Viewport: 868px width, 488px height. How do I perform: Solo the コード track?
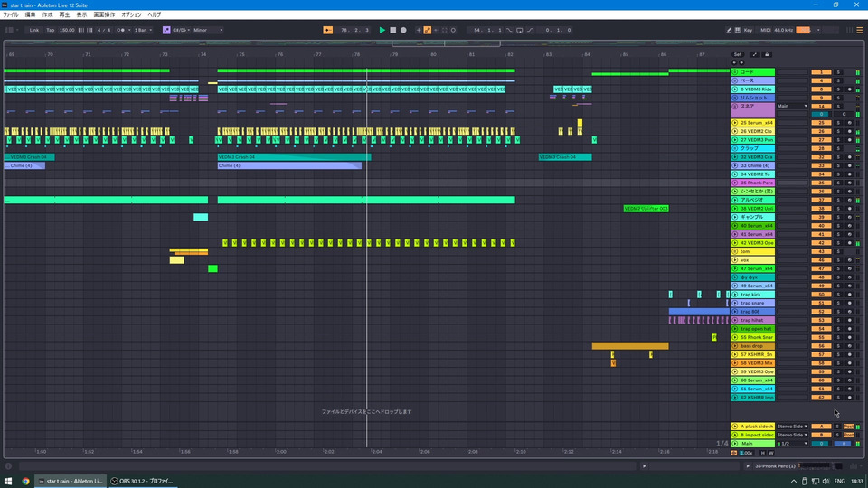[837, 71]
